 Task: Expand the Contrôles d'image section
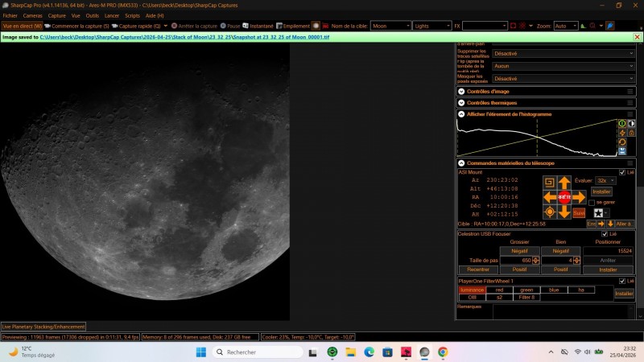coord(461,92)
